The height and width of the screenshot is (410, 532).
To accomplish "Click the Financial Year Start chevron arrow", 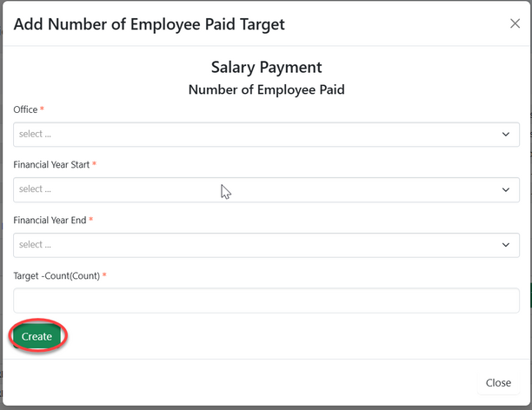I will tap(506, 189).
